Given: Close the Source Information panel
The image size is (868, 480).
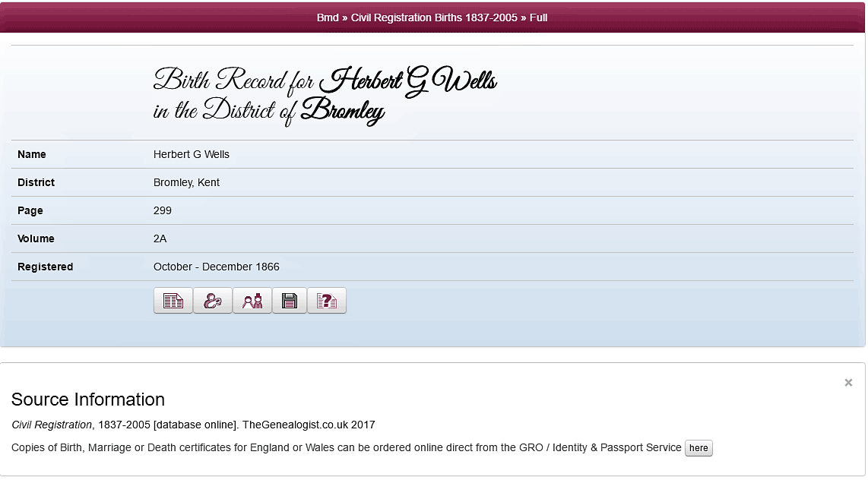Looking at the screenshot, I should tap(848, 383).
